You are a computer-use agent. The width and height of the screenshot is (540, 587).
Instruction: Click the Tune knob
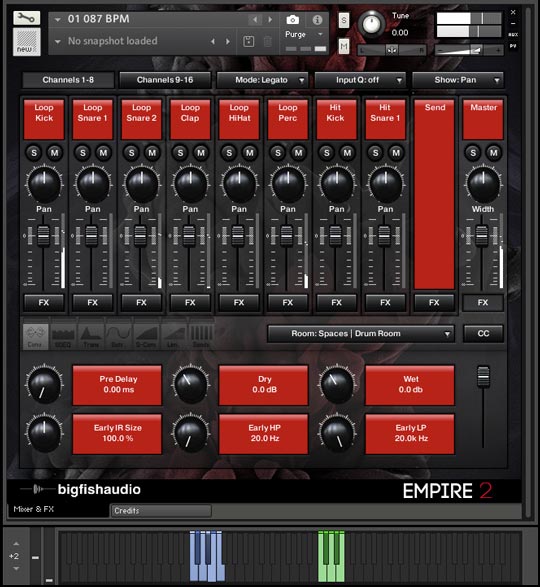(371, 24)
